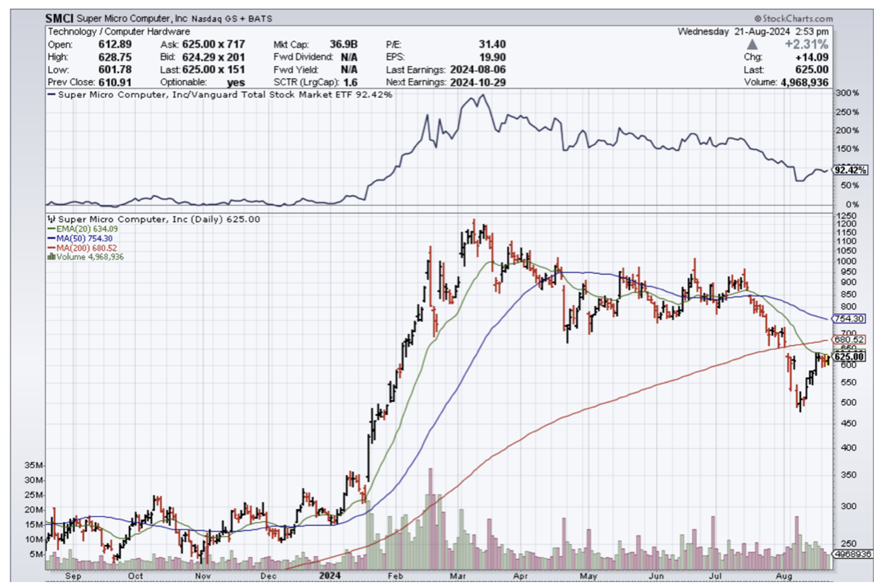Click the Next Earnings date 2024-10-29
Image resolution: width=879 pixels, height=588 pixels.
pos(477,82)
